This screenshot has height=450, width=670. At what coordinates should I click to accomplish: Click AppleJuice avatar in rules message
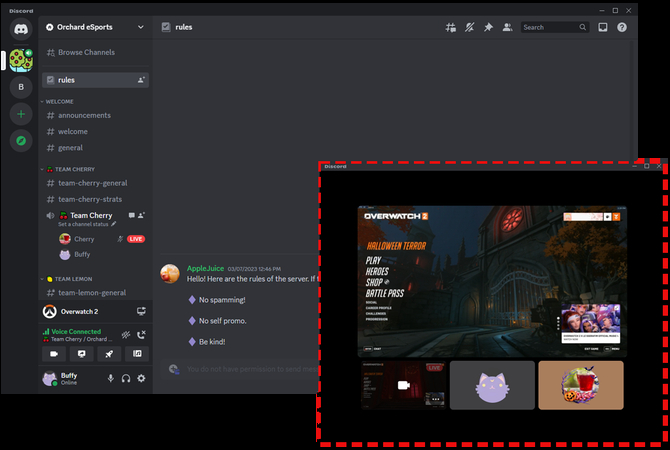pyautogui.click(x=170, y=274)
